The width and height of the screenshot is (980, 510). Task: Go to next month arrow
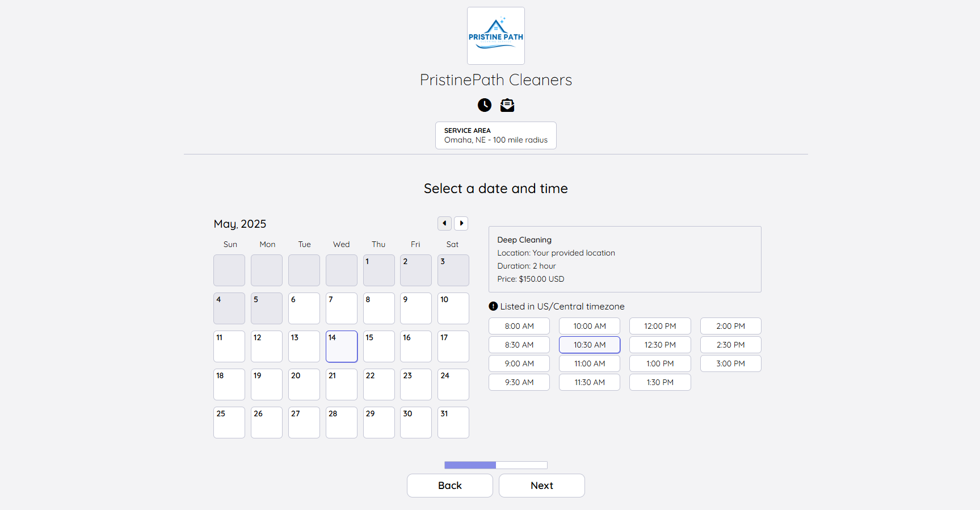pos(461,223)
